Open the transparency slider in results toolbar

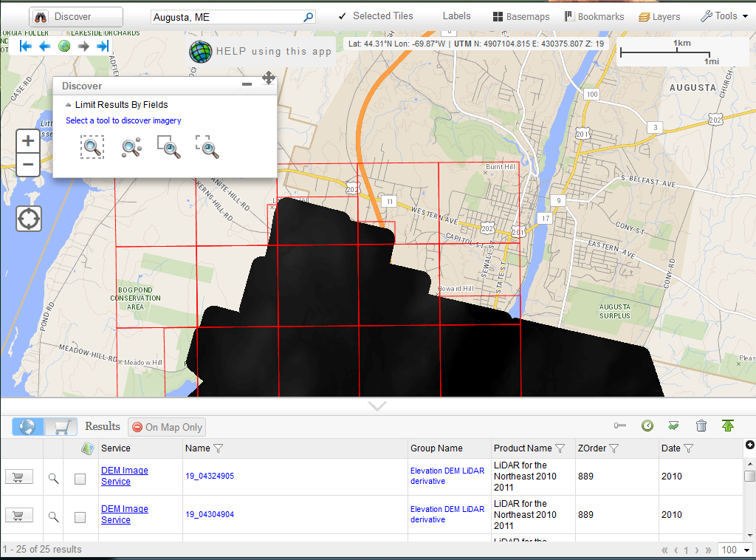pyautogui.click(x=620, y=426)
